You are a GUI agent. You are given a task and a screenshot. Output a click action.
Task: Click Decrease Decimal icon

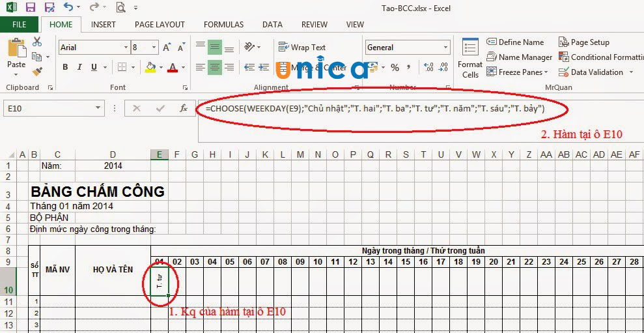pos(443,67)
